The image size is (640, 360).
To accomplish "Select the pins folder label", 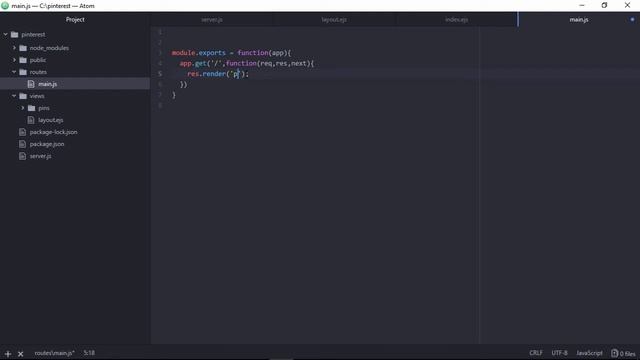I will (44, 108).
